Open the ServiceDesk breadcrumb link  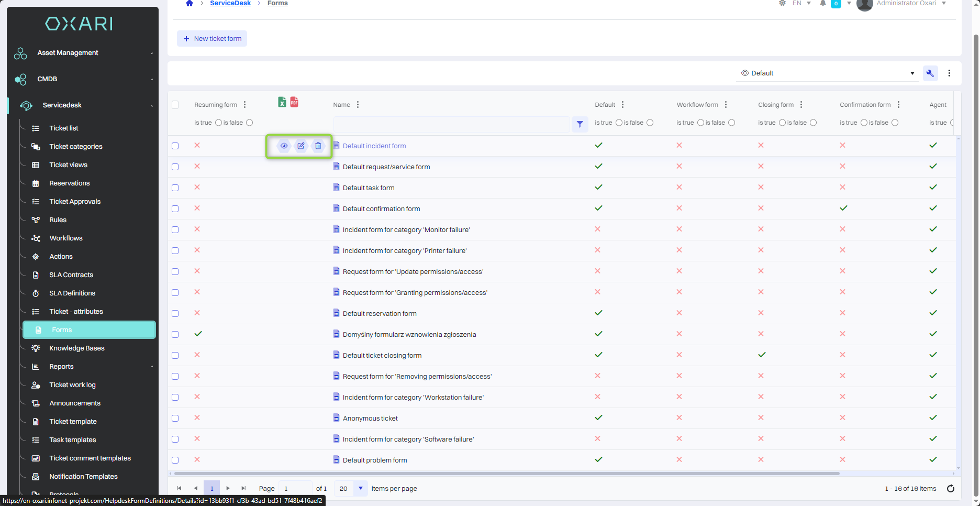(x=230, y=4)
